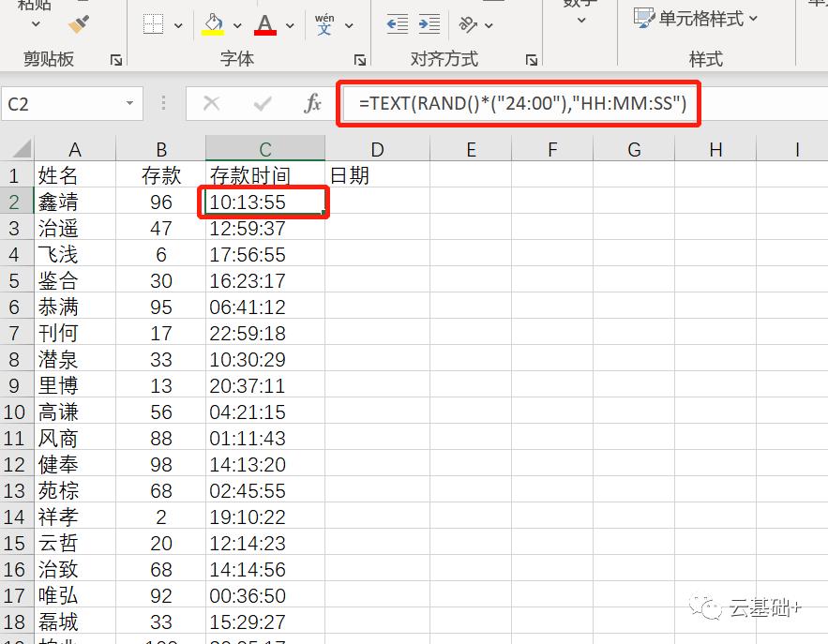
Task: Open the Name Box dropdown
Action: click(x=128, y=104)
